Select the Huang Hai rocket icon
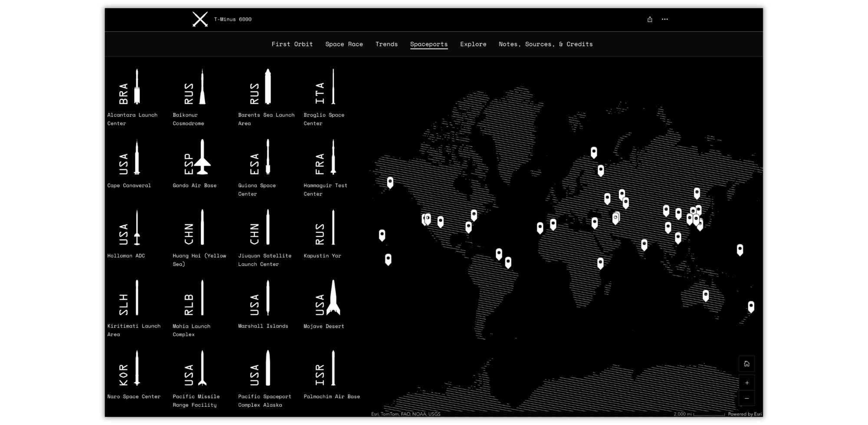The height and width of the screenshot is (425, 868). [x=202, y=228]
